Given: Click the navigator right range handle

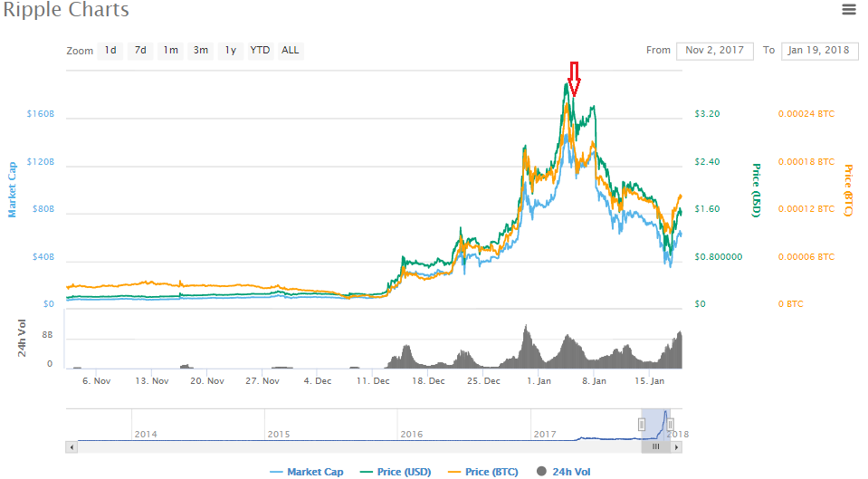Looking at the screenshot, I should pyautogui.click(x=670, y=425).
